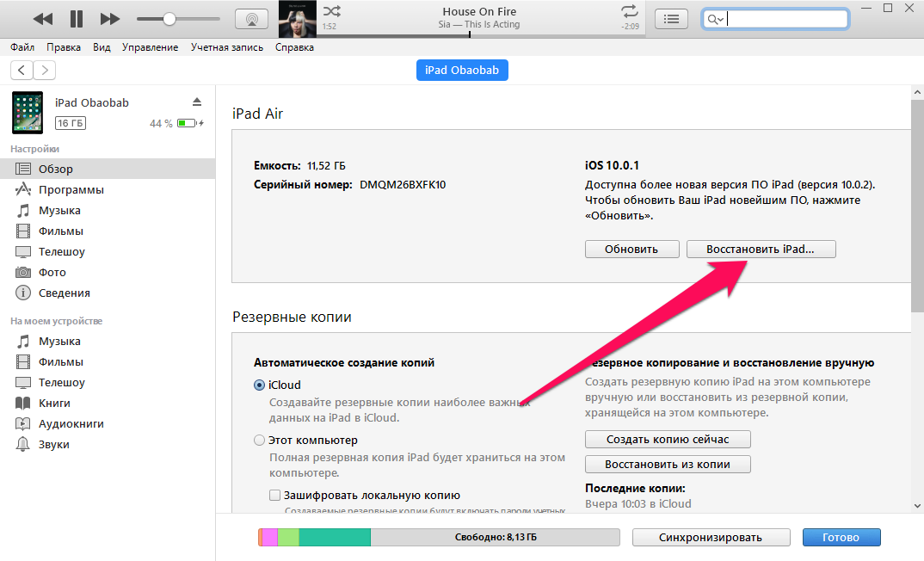The width and height of the screenshot is (924, 561).
Task: Toggle repeat playback icon
Action: pyautogui.click(x=630, y=11)
